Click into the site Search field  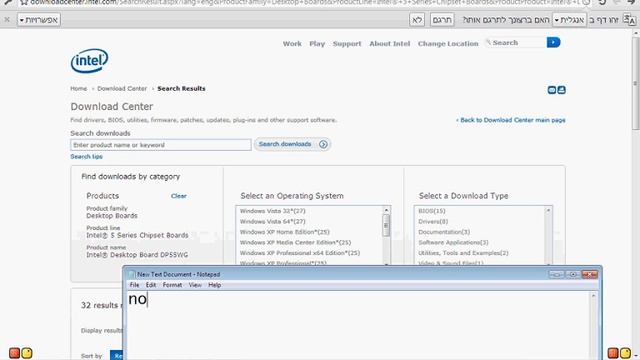516,42
